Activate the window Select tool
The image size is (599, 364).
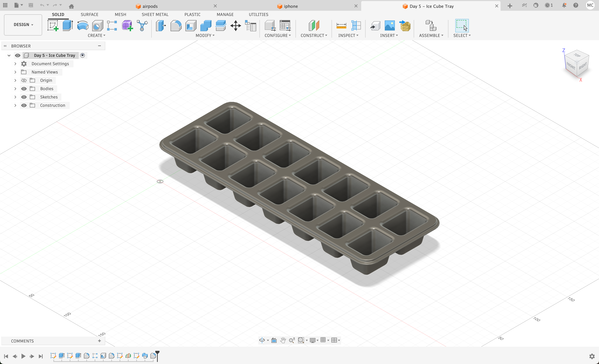[x=462, y=25]
